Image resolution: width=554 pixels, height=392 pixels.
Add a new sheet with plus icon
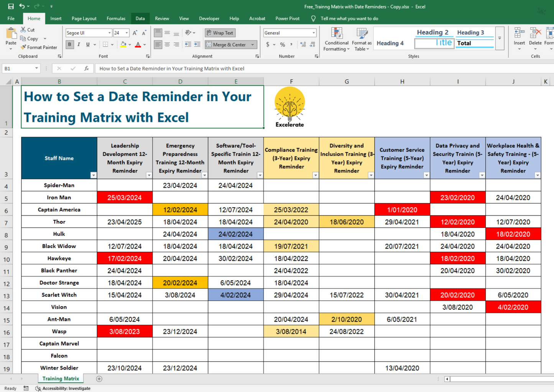[x=99, y=379]
